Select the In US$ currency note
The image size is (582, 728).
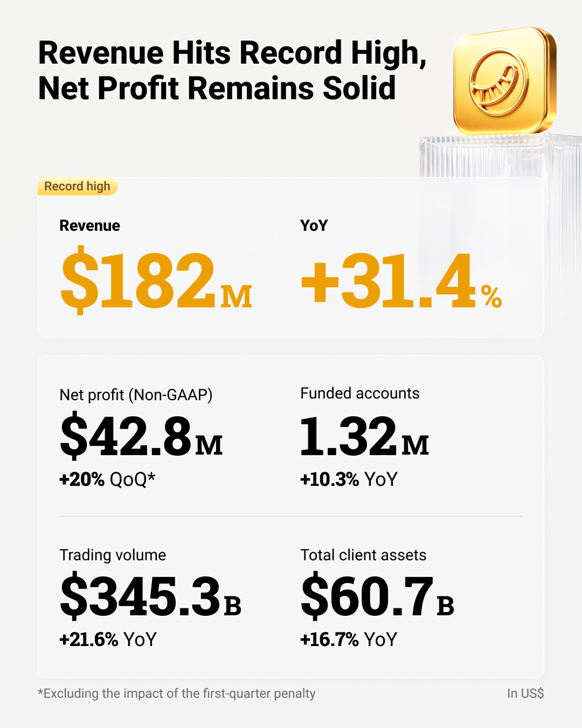pyautogui.click(x=525, y=693)
